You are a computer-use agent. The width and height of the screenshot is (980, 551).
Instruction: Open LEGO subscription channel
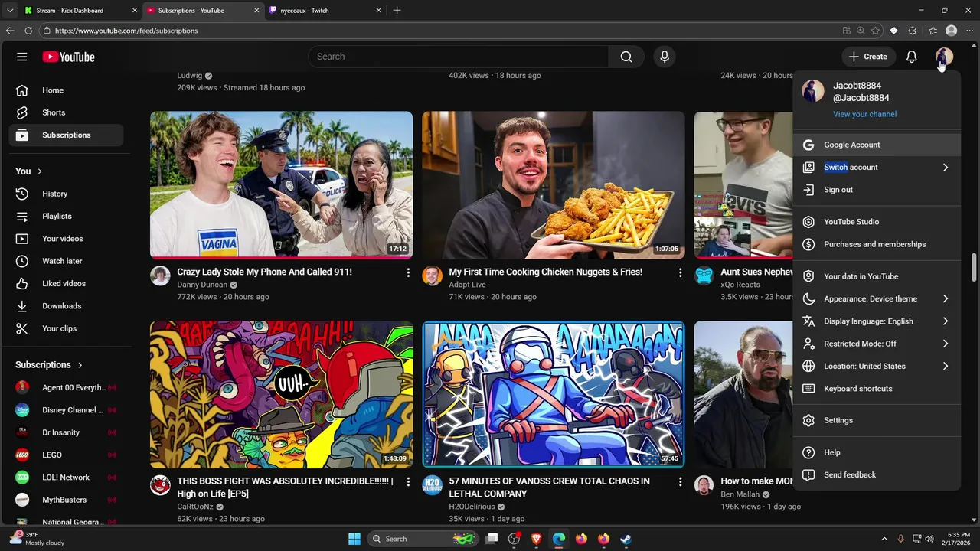(66, 455)
